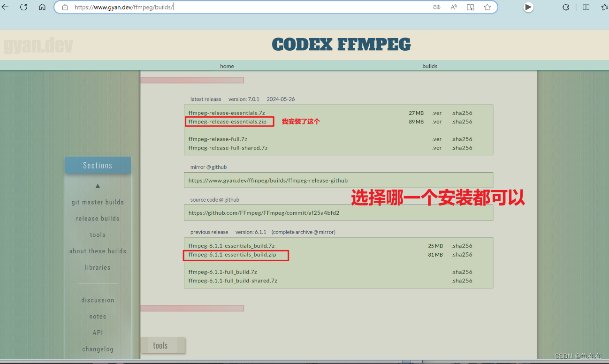Image resolution: width=609 pixels, height=364 pixels.
Task: Open the ffmpeg-release-github mirror URL
Action: 268,180
